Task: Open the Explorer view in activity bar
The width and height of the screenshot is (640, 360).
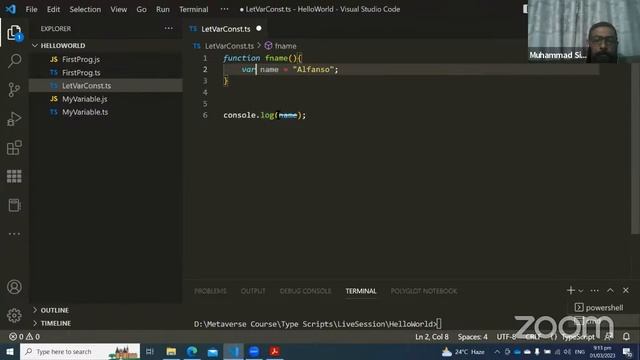Action: [x=14, y=33]
